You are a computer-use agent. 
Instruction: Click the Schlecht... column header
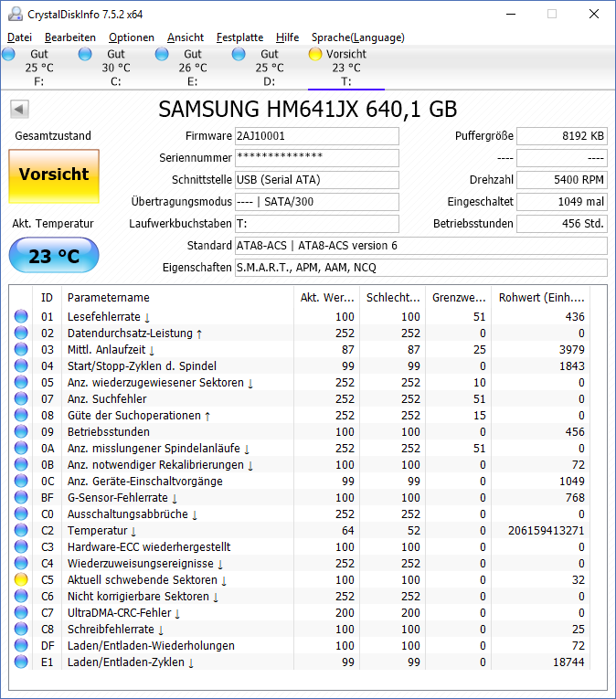point(392,297)
